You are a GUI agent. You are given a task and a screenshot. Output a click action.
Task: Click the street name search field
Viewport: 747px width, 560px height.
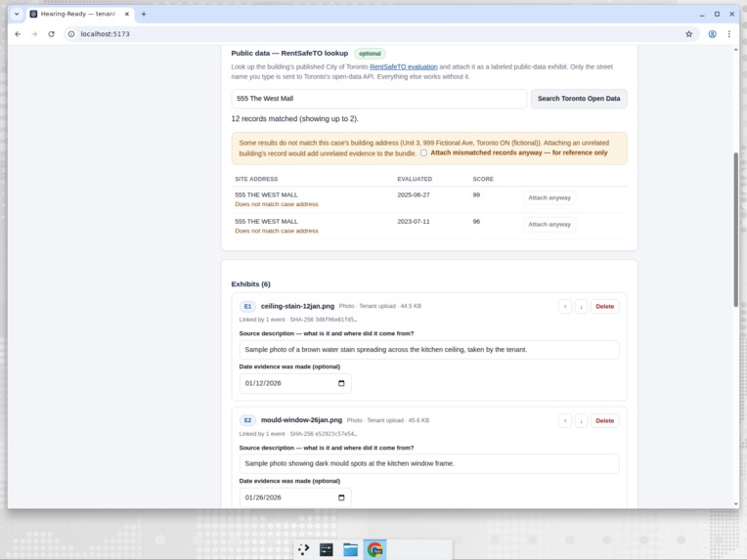click(378, 99)
